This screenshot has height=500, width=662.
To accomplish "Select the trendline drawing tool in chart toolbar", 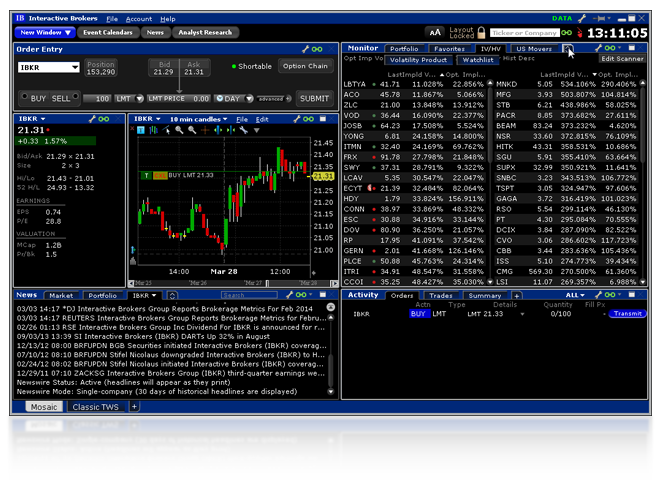I will tap(166, 130).
